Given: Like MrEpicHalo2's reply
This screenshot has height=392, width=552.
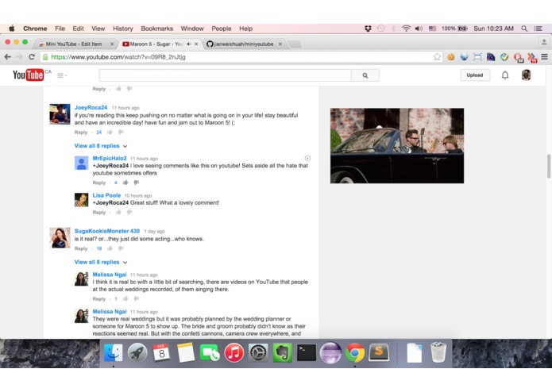Looking at the screenshot, I should coord(125,183).
